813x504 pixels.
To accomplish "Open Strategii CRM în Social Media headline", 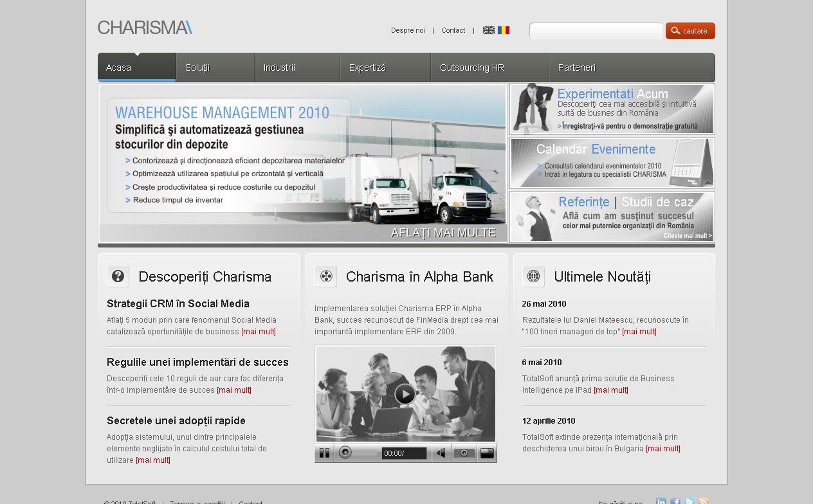I will [178, 303].
